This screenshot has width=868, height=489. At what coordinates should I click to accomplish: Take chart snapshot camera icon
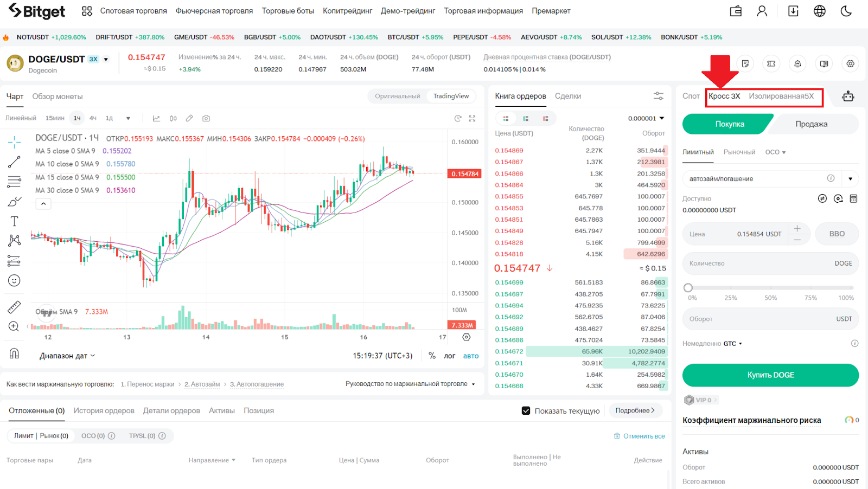[x=206, y=118]
